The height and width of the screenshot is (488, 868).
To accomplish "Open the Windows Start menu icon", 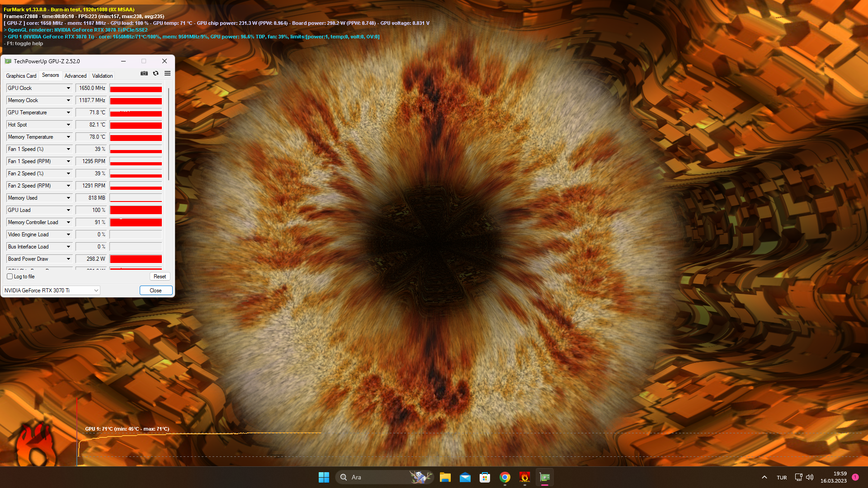I will coord(324,477).
